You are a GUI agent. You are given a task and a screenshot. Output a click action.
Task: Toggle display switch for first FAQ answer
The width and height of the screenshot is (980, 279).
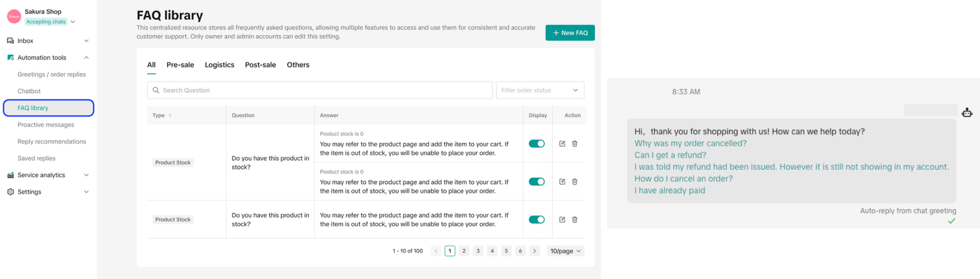pyautogui.click(x=537, y=144)
